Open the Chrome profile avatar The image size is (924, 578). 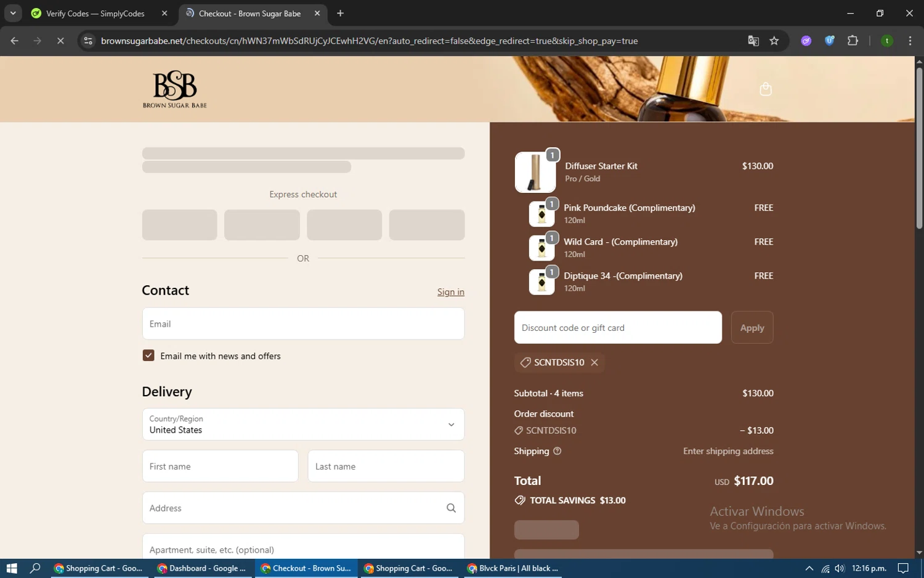click(x=887, y=41)
